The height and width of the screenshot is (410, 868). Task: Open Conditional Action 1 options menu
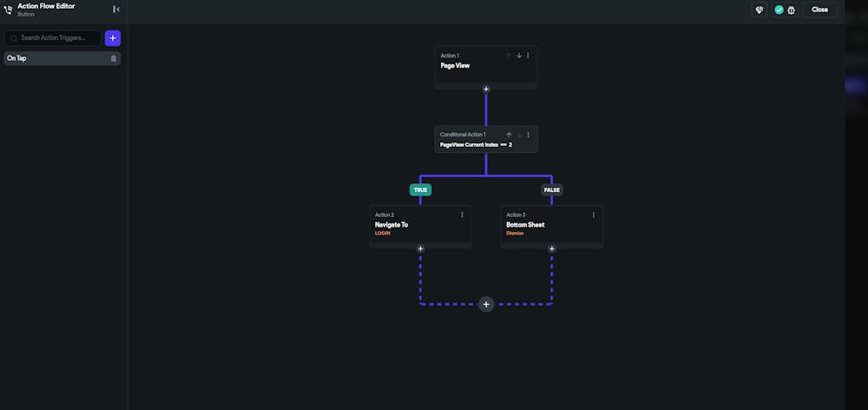(x=528, y=135)
